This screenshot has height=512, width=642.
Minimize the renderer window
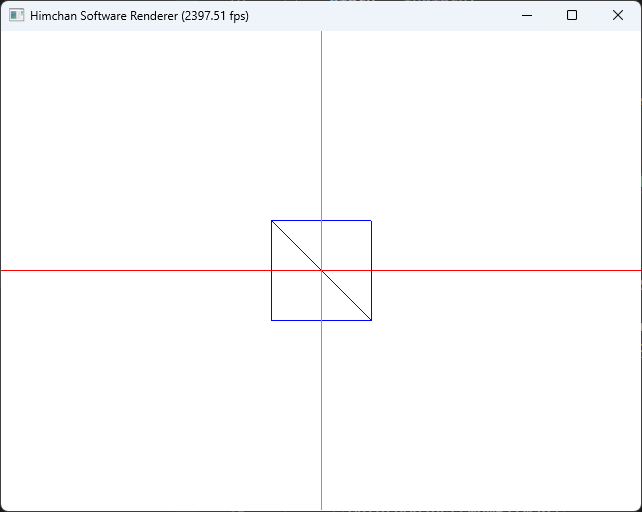point(526,15)
